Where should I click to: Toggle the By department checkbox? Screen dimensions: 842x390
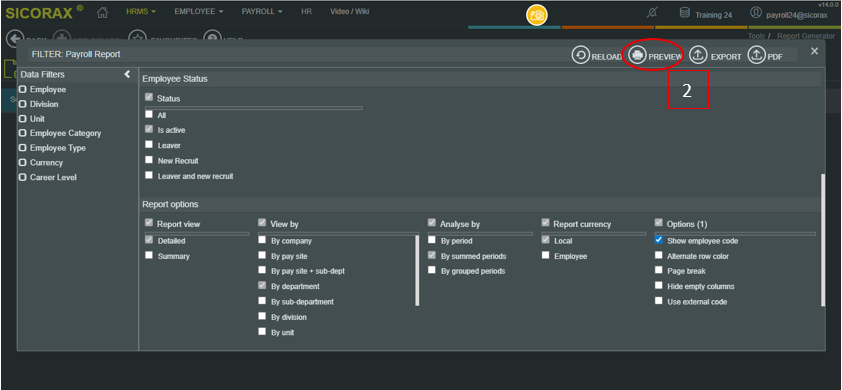tap(262, 286)
